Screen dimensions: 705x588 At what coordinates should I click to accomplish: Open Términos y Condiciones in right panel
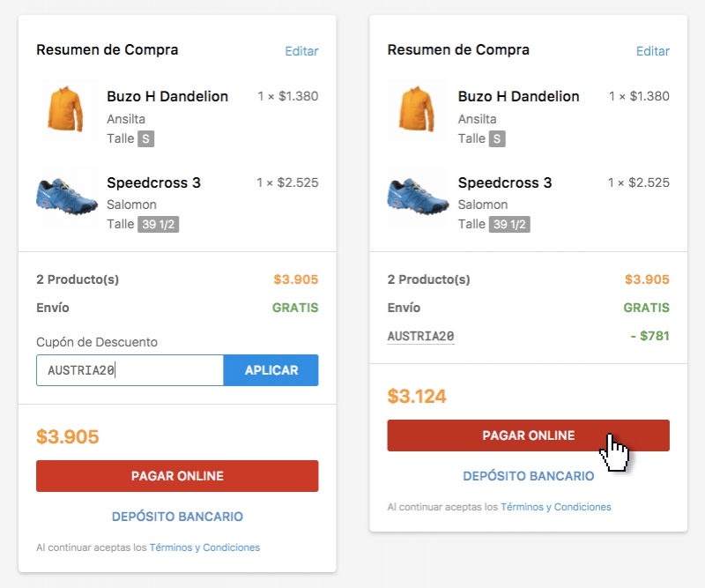coord(555,507)
